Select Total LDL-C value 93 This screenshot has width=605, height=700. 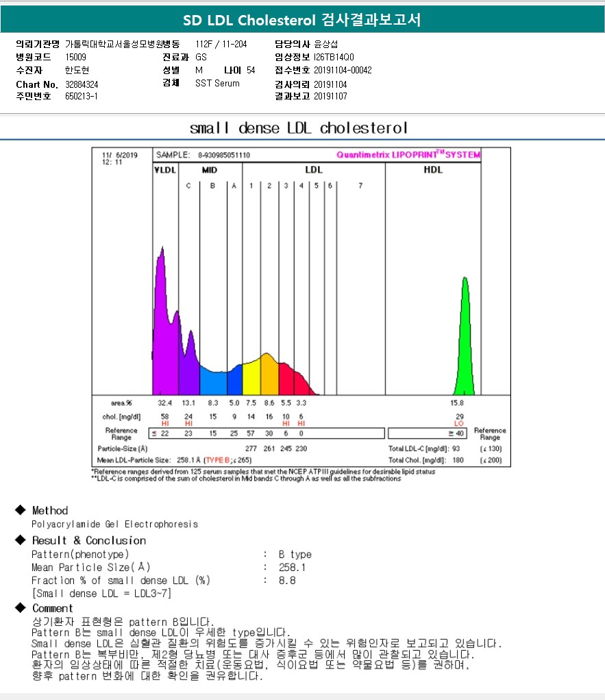pos(456,448)
